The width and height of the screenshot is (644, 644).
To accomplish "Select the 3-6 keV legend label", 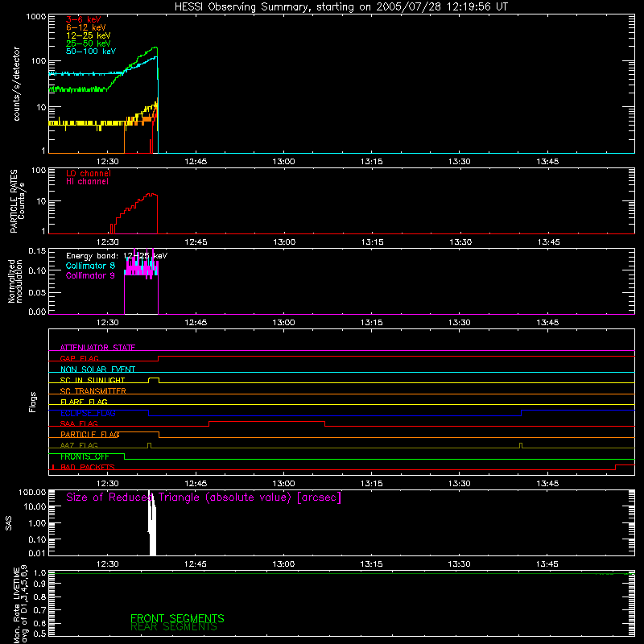I will pyautogui.click(x=84, y=19).
